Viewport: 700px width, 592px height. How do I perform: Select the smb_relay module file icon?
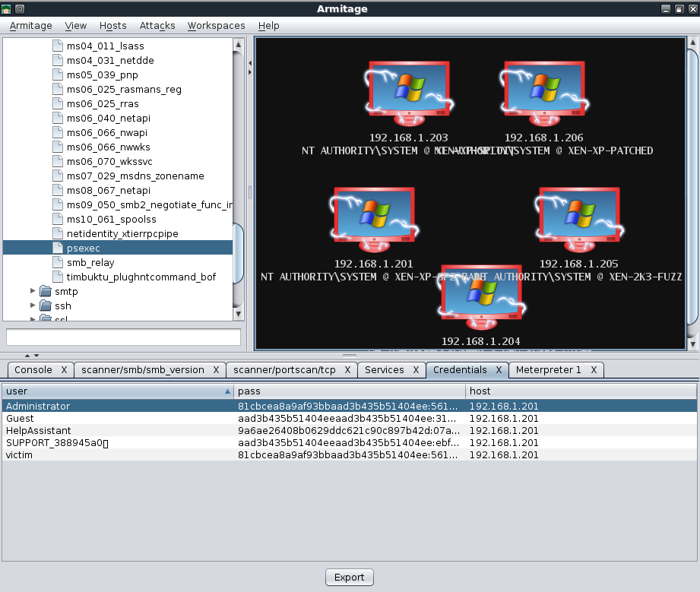click(58, 262)
